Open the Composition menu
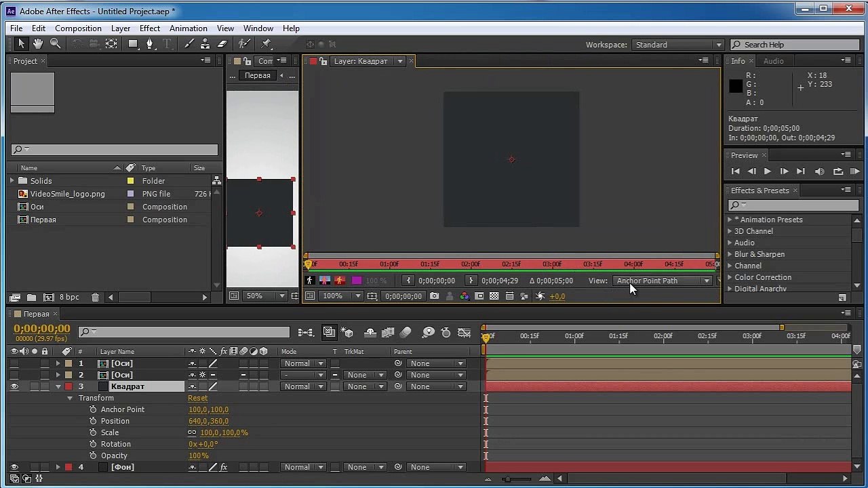 point(78,28)
